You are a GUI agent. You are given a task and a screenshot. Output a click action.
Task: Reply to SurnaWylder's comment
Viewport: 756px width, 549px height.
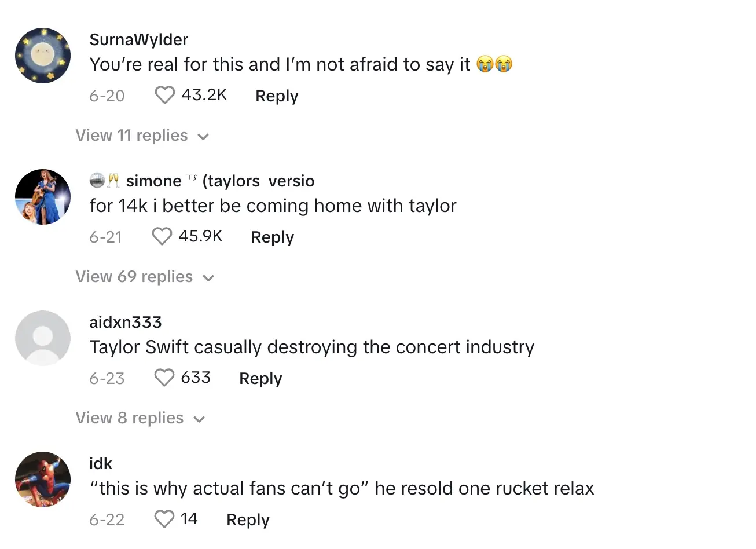[x=277, y=96]
